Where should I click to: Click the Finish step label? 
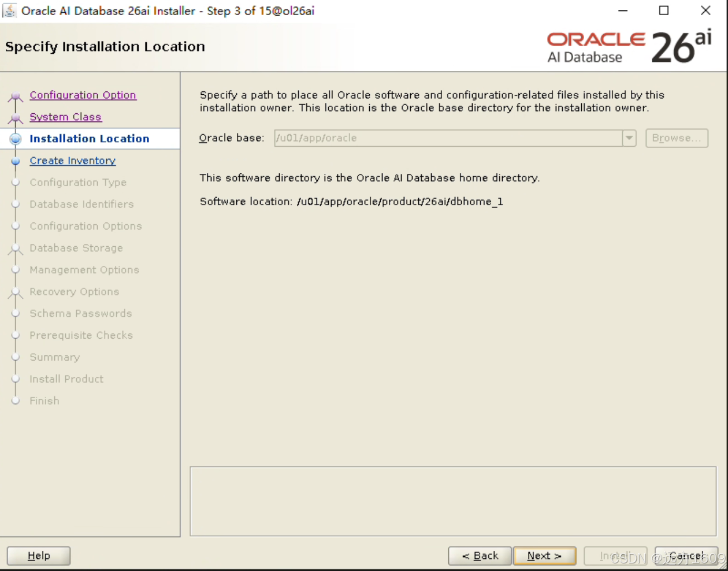tap(44, 401)
